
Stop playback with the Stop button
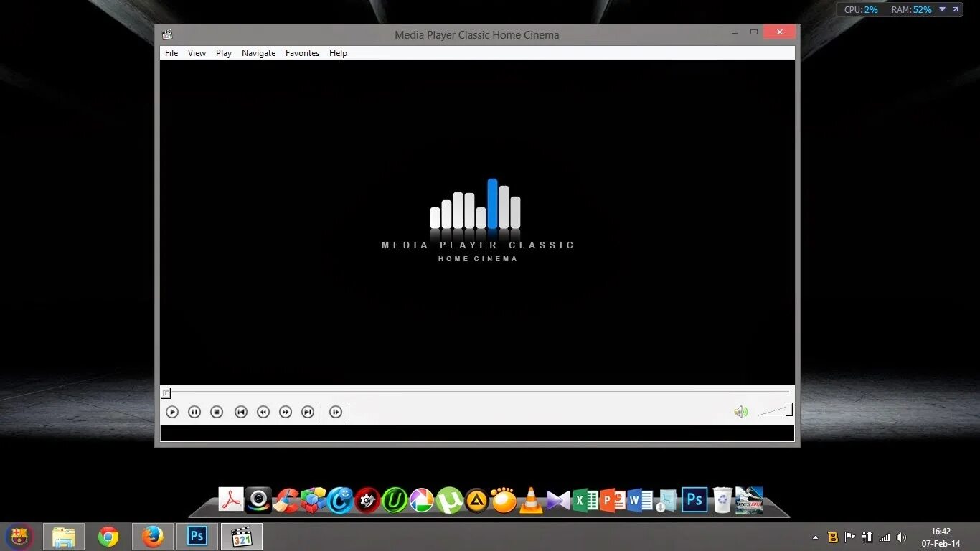pos(217,412)
